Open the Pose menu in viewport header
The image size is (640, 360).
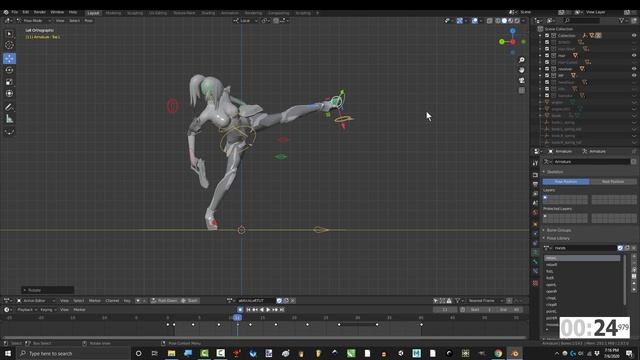(88, 20)
